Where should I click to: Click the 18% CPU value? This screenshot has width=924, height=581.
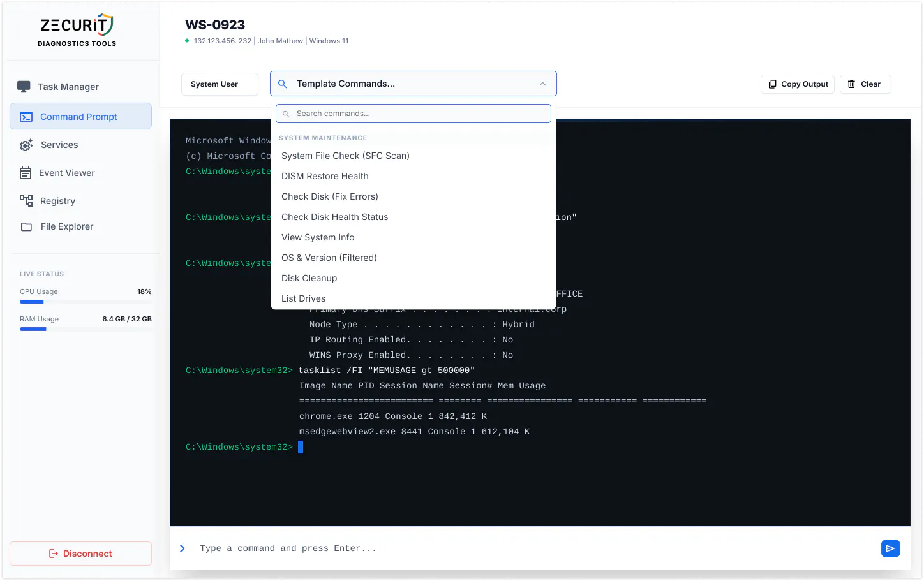(144, 291)
